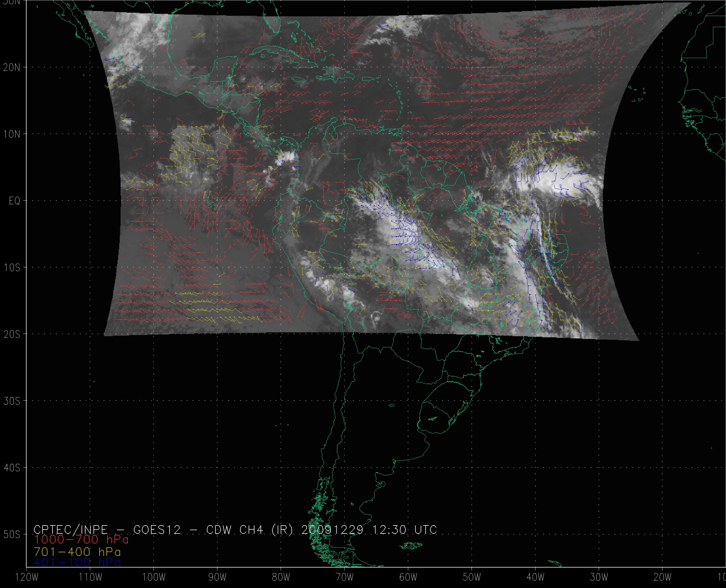Screen dimensions: 726x588
Task: Select the yellow 701-400 hPa legend entry
Action: point(77,552)
